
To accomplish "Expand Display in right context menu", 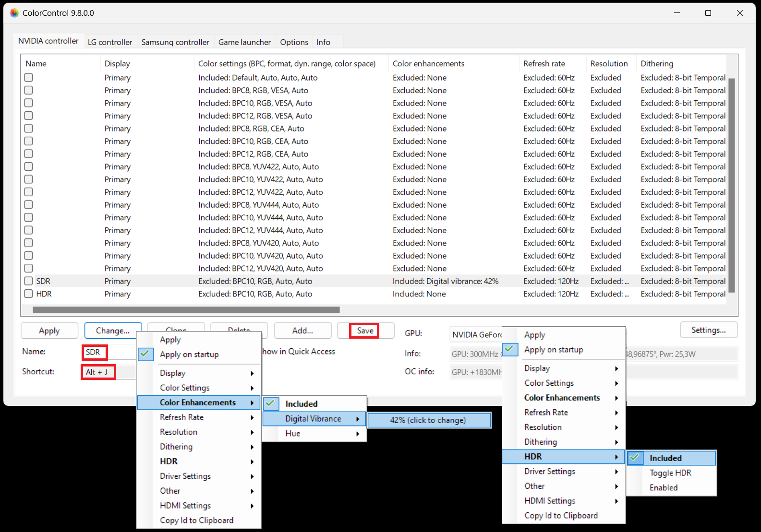I will tap(564, 368).
